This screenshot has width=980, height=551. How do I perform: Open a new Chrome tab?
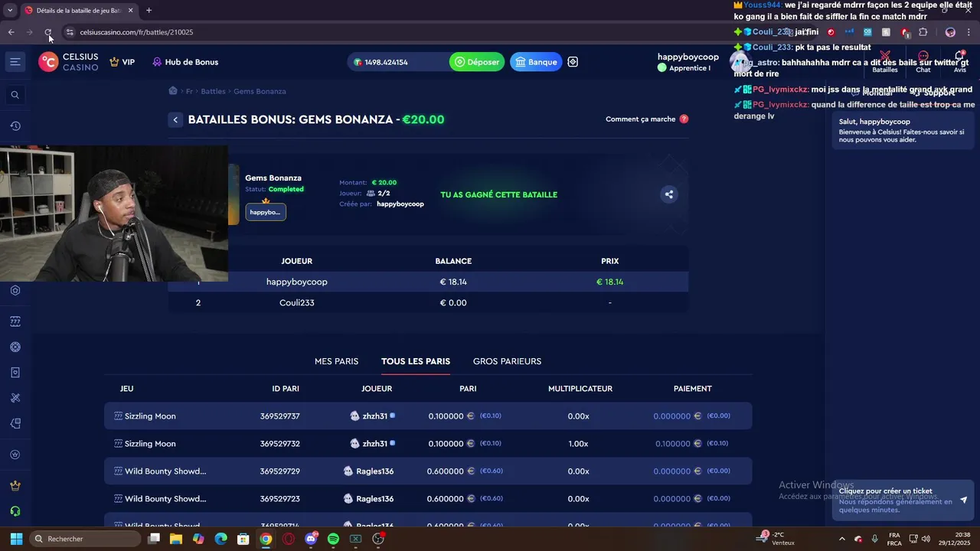tap(149, 10)
